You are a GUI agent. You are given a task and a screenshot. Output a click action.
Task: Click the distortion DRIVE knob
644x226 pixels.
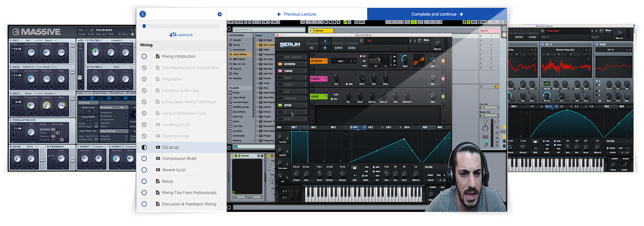(405, 60)
